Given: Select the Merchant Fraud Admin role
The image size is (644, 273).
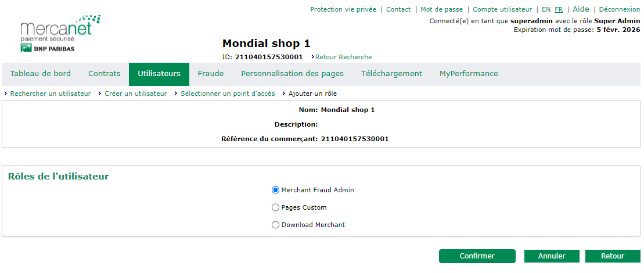Looking at the screenshot, I should pyautogui.click(x=276, y=190).
